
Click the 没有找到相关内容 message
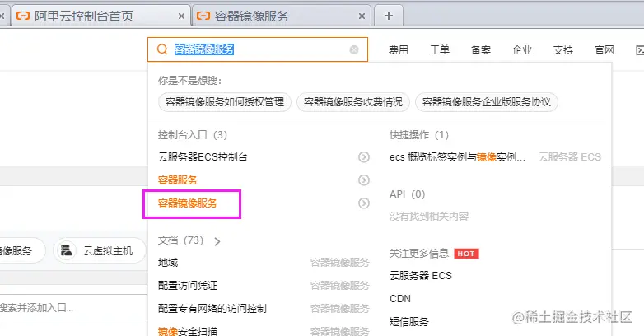click(x=429, y=216)
